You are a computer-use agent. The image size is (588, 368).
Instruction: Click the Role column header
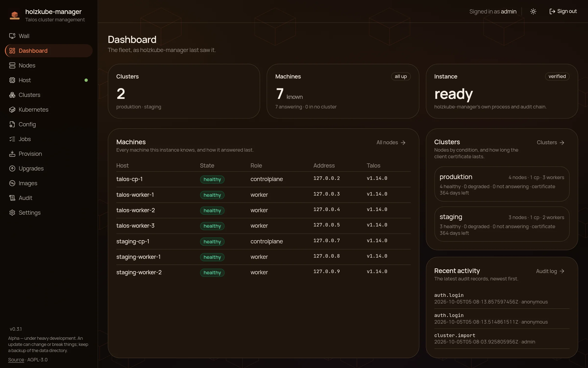point(256,166)
